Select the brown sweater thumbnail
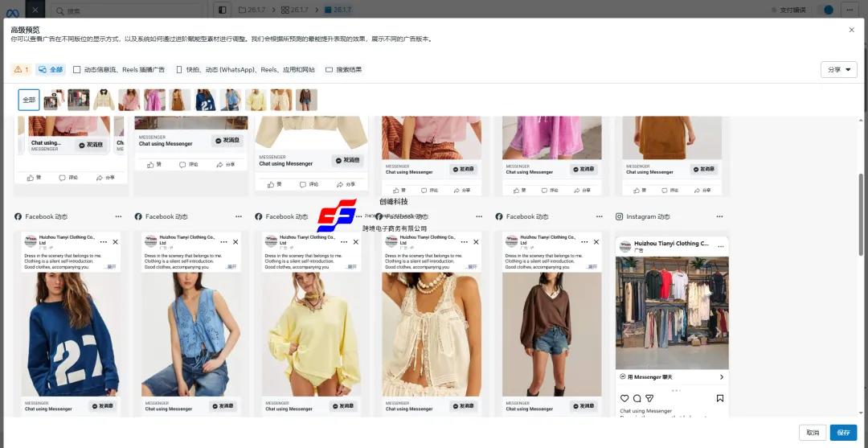Image resolution: width=868 pixels, height=448 pixels. click(x=307, y=101)
